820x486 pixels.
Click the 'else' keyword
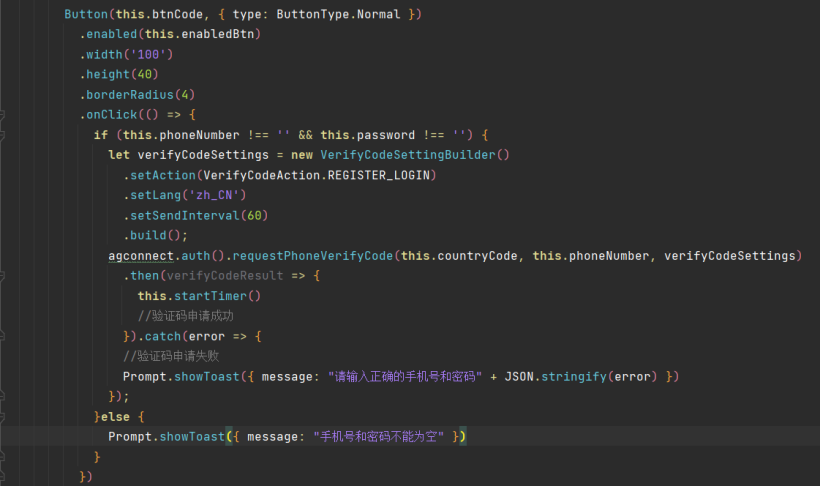(x=115, y=417)
